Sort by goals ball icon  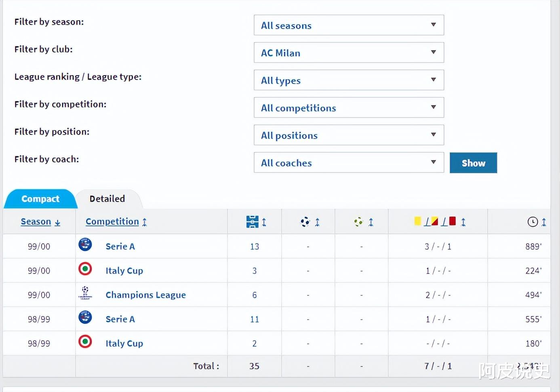305,222
